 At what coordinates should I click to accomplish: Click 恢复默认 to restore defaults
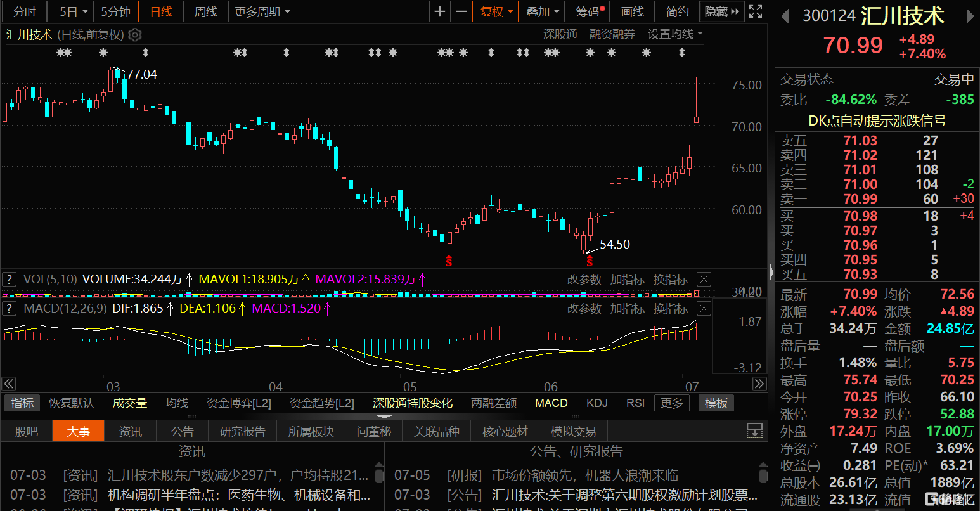pyautogui.click(x=72, y=403)
